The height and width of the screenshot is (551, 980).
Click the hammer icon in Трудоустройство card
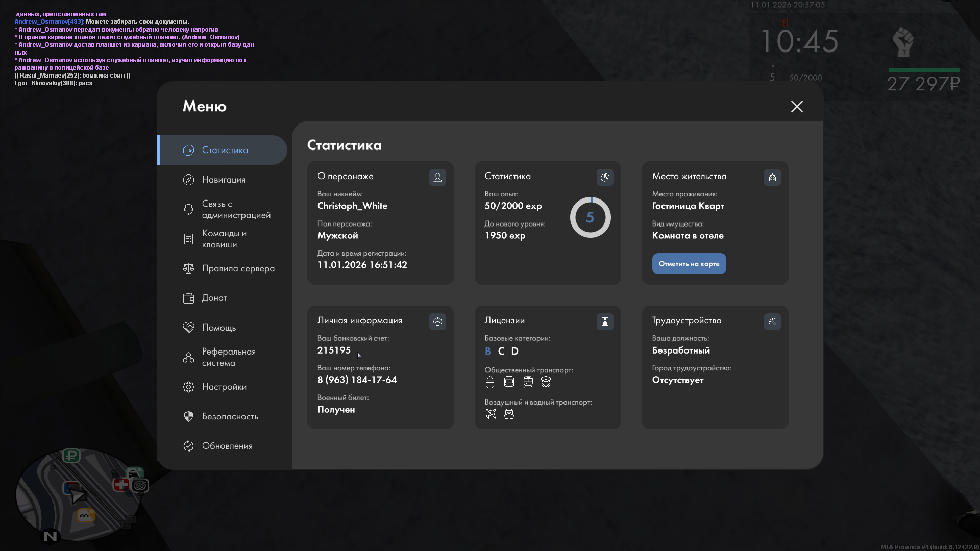point(772,321)
